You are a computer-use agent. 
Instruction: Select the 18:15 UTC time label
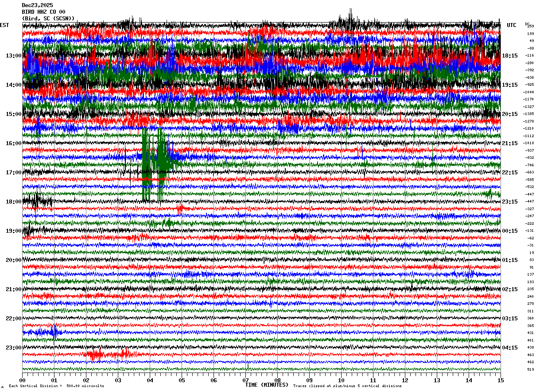(x=510, y=56)
